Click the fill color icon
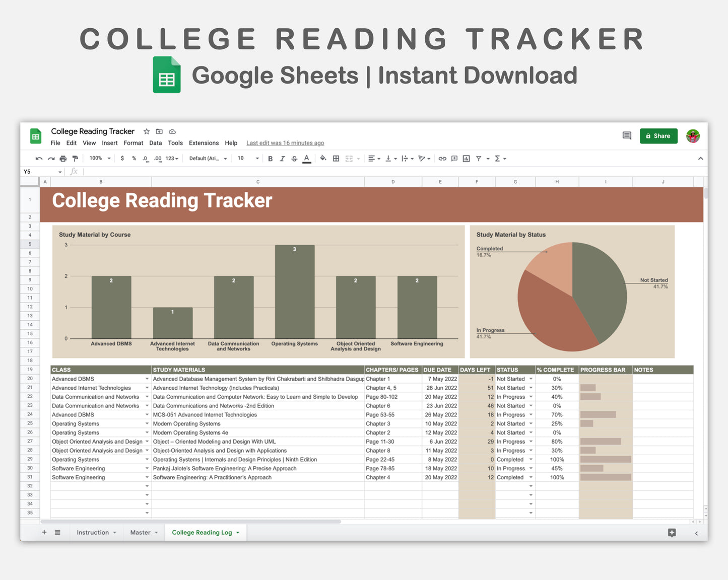 click(323, 158)
